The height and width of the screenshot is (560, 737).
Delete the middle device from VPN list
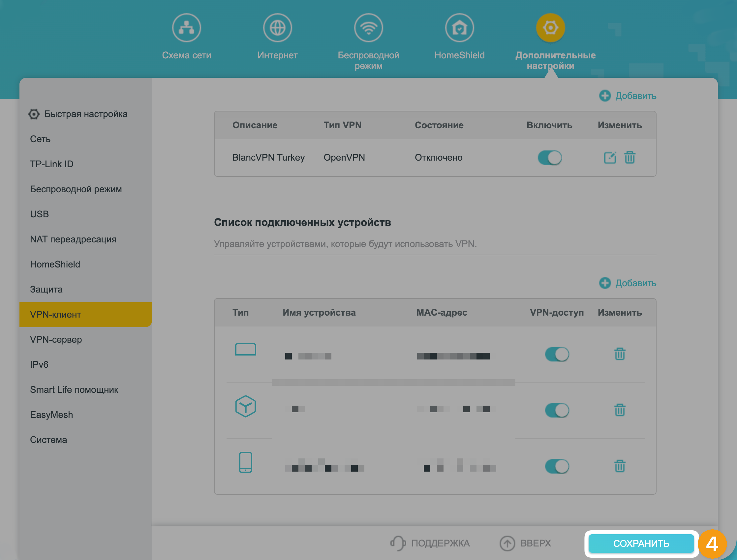(x=619, y=410)
